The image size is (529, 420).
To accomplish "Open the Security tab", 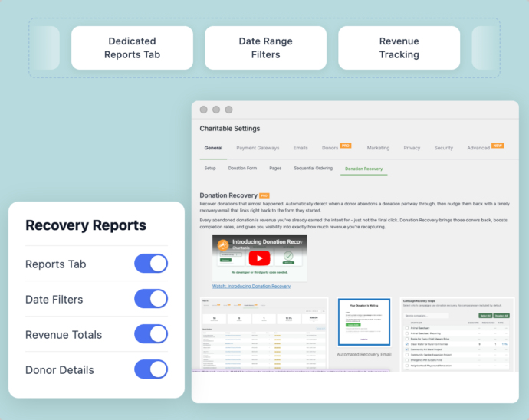I will (x=444, y=148).
